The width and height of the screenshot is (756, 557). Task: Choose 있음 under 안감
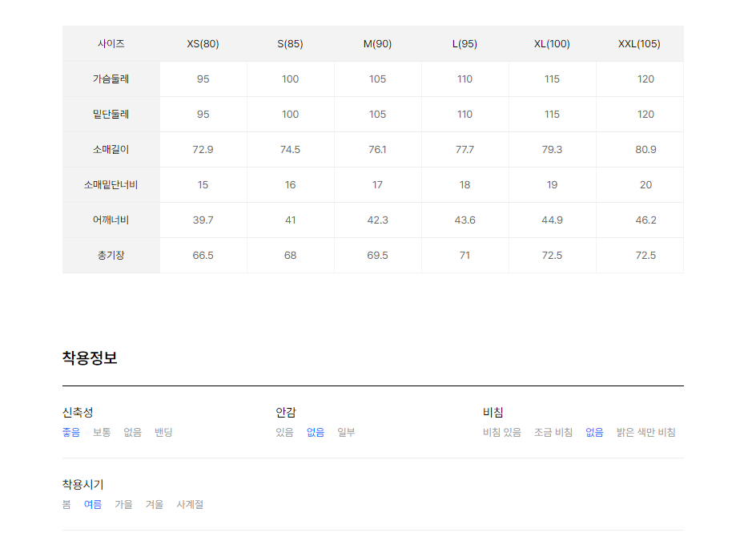[284, 433]
